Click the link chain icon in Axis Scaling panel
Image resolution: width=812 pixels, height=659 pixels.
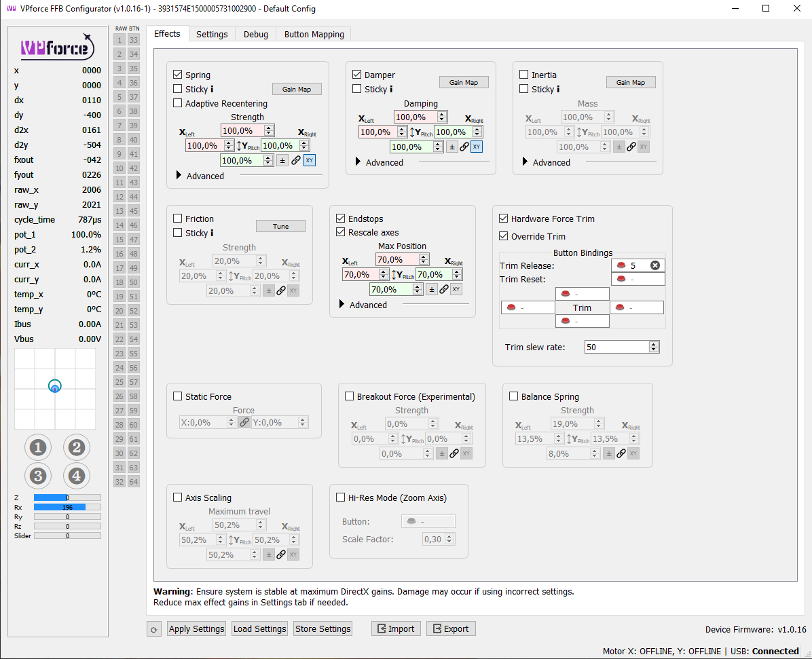(280, 554)
